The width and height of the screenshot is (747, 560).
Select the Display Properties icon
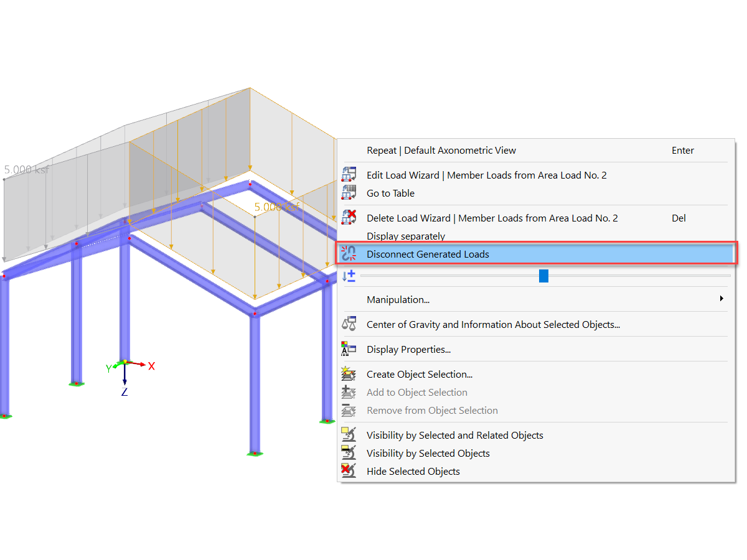[x=349, y=349]
